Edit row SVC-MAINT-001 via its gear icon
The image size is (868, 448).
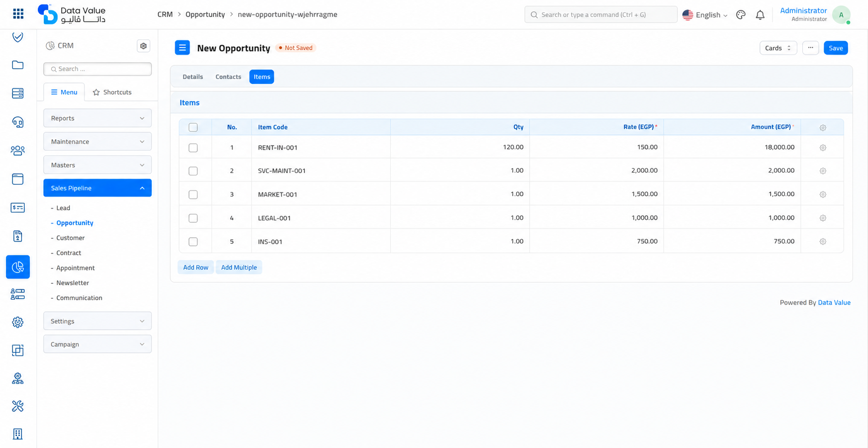[823, 171]
